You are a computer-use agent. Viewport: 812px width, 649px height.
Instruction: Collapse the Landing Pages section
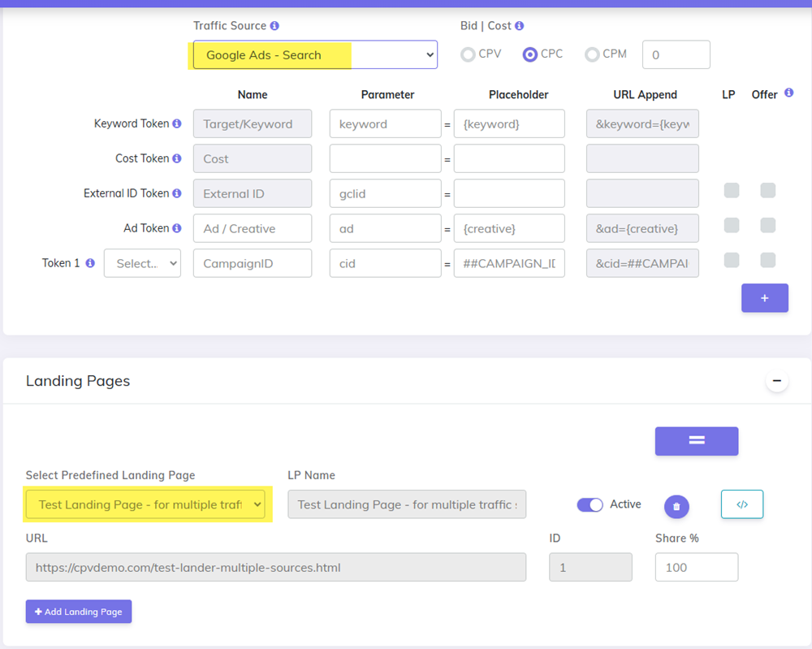click(x=777, y=380)
